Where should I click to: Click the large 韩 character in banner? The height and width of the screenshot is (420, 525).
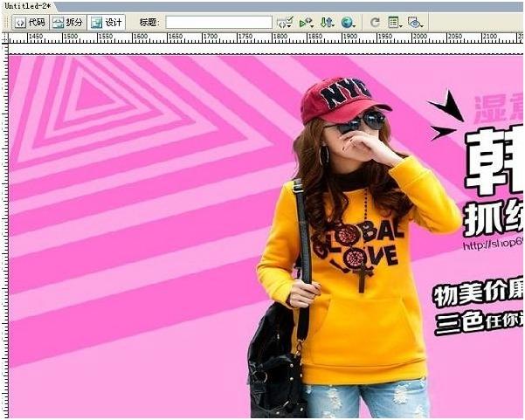(x=495, y=162)
